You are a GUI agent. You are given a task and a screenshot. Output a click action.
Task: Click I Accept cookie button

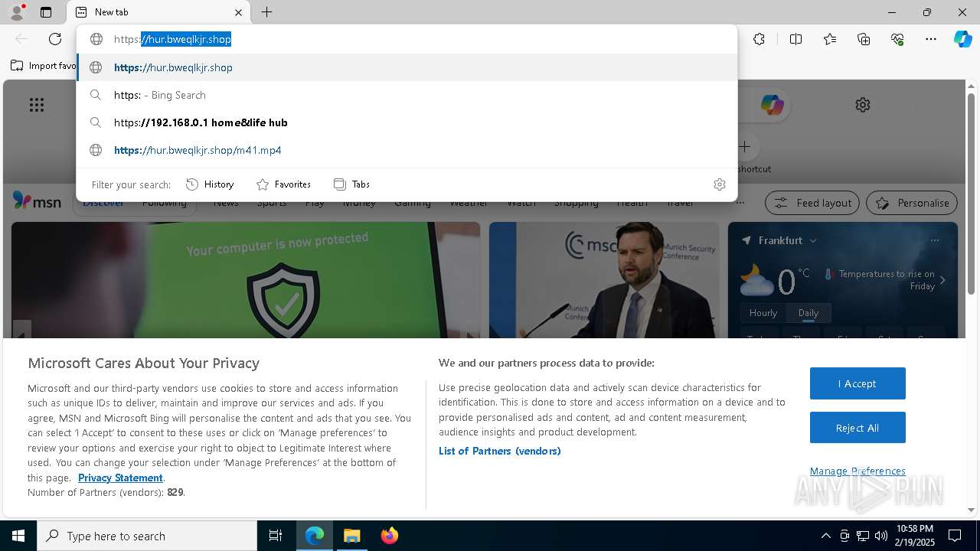coord(857,383)
